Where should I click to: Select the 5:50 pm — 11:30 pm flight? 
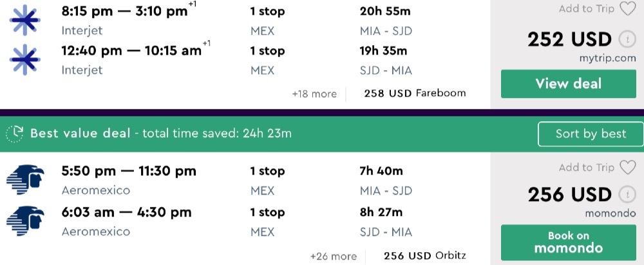(129, 172)
